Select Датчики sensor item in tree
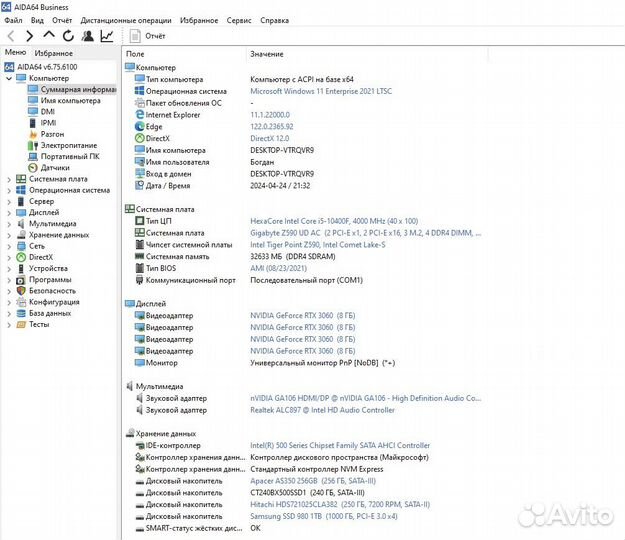 (54, 168)
